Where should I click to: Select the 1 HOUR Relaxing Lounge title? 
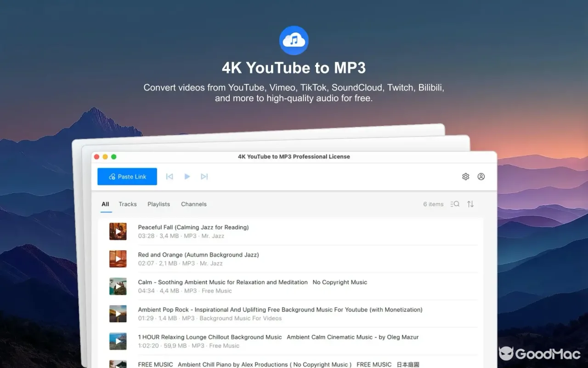click(x=278, y=337)
